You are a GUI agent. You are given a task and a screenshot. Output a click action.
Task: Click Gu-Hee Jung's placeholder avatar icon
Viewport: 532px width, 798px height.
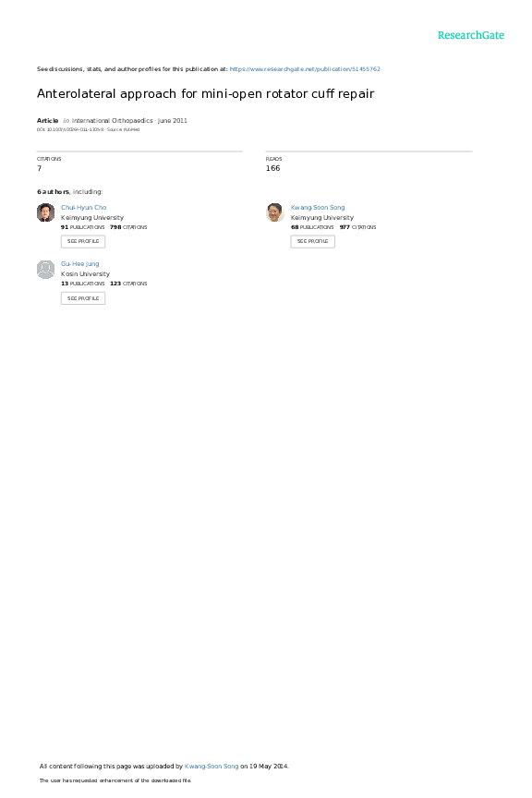[46, 269]
